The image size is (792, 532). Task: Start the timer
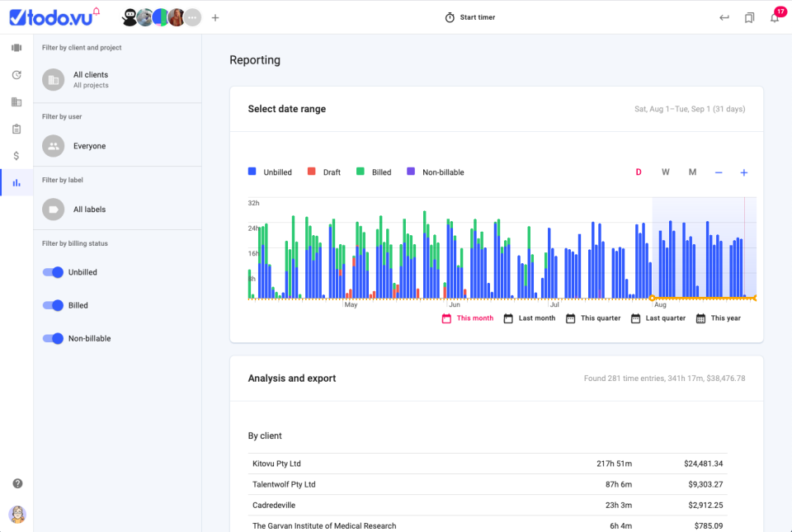(x=470, y=17)
